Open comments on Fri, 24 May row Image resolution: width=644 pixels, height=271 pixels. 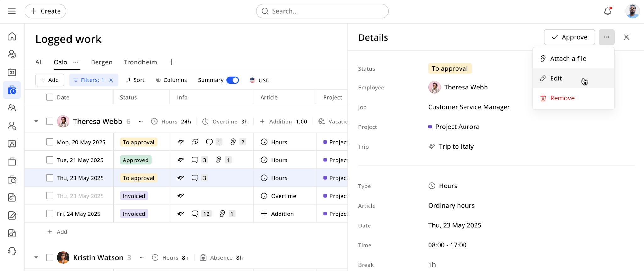click(195, 214)
